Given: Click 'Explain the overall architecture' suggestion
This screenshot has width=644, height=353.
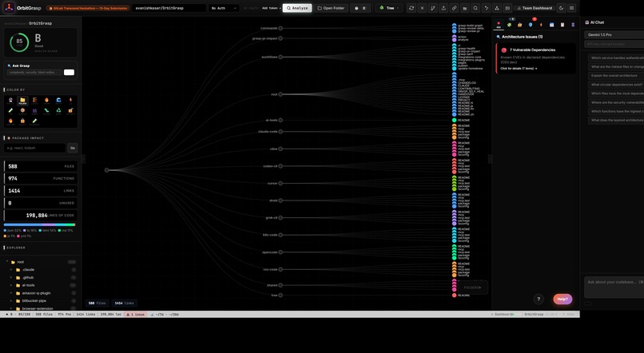Looking at the screenshot, I should (x=616, y=76).
